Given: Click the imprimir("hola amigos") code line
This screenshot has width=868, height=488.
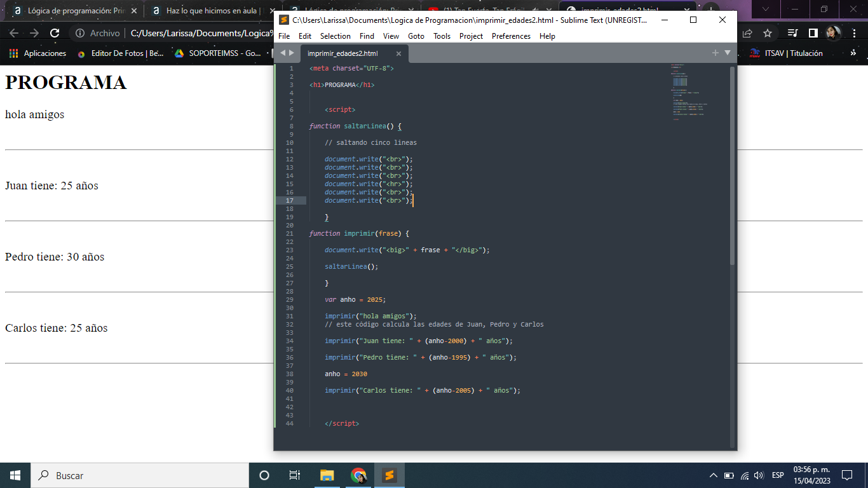Looking at the screenshot, I should [370, 316].
